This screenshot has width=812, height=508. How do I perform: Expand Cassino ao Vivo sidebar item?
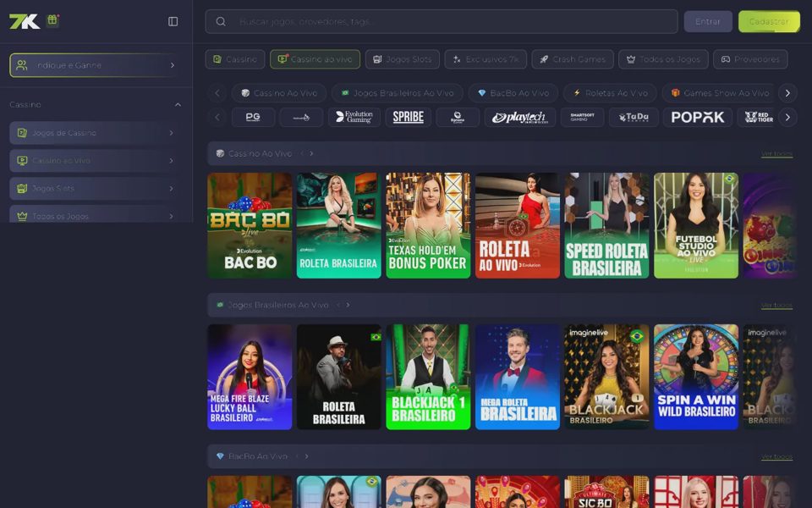click(96, 161)
